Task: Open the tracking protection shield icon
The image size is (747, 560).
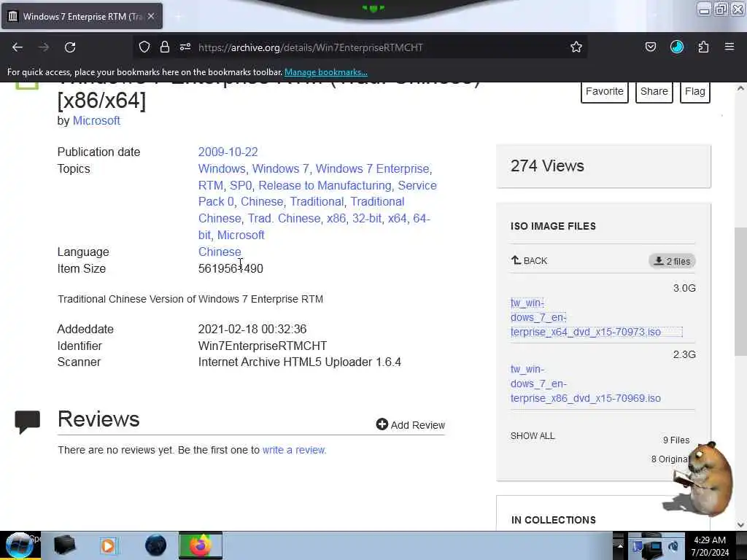Action: pos(144,47)
